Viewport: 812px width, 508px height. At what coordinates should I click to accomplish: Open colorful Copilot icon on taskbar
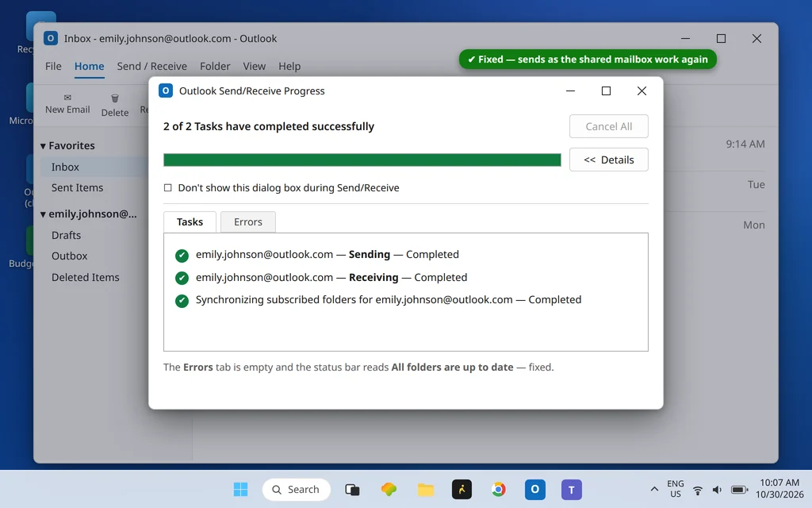389,489
